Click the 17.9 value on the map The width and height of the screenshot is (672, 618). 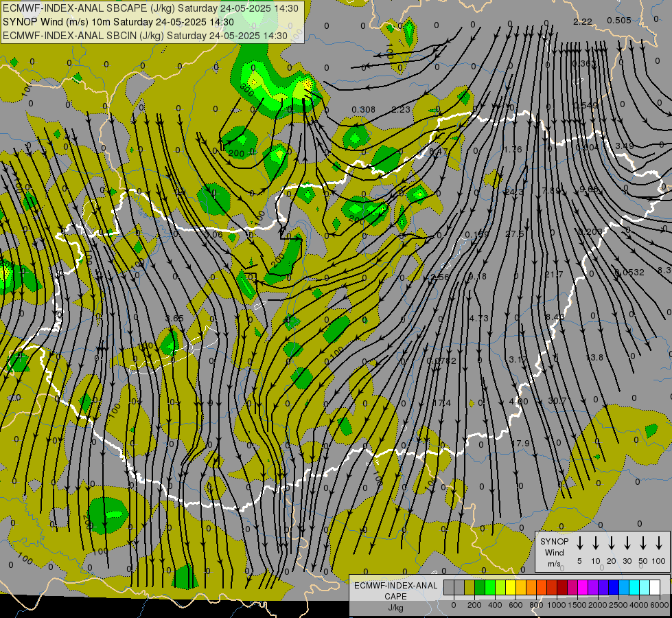pos(520,443)
